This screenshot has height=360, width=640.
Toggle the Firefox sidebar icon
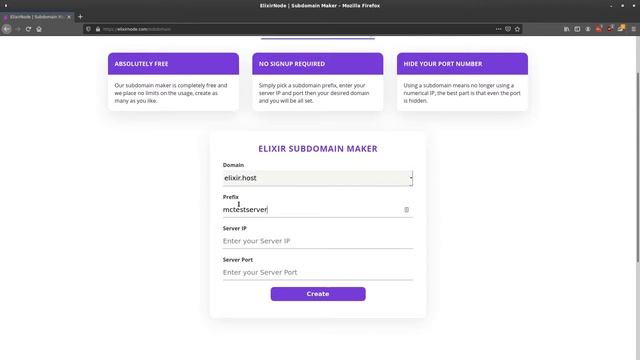point(577,29)
